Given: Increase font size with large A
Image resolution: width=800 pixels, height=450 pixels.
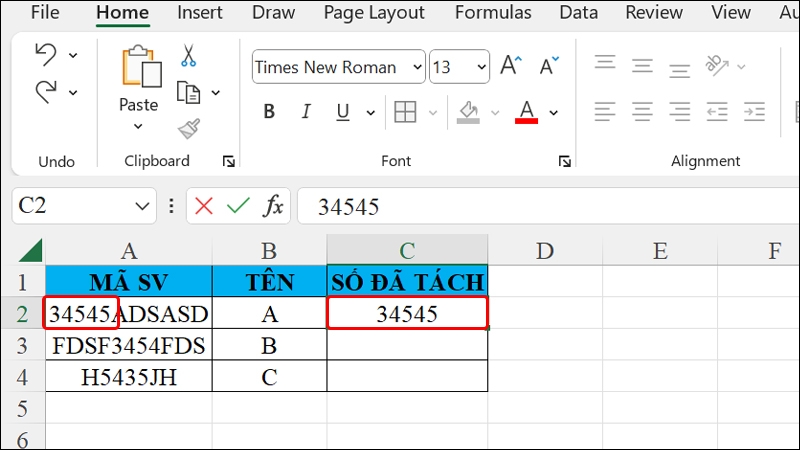Looking at the screenshot, I should pyautogui.click(x=511, y=65).
